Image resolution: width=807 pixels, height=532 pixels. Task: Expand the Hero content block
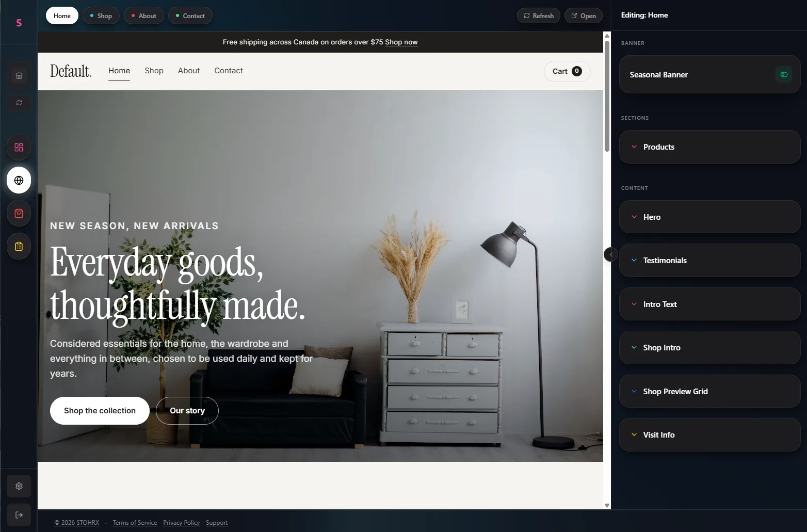pyautogui.click(x=709, y=217)
